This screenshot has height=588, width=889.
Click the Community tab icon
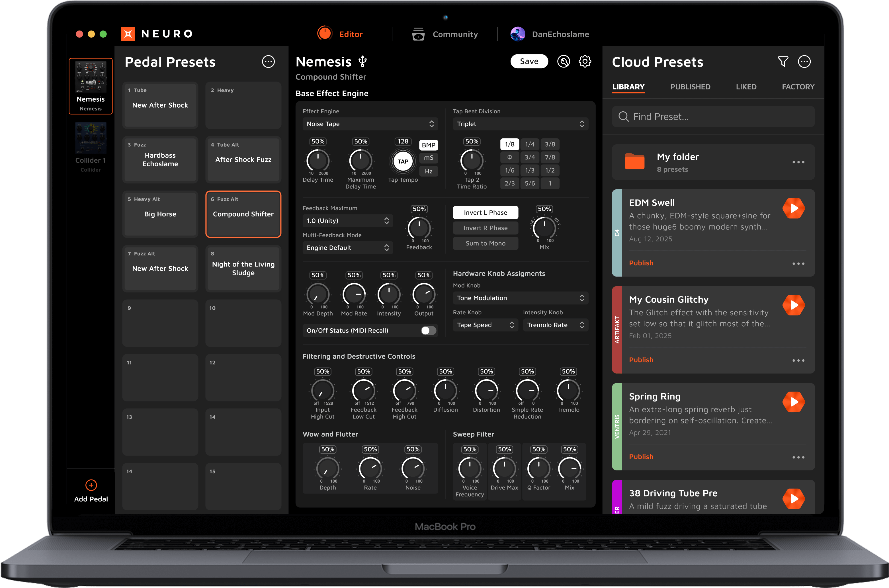418,34
